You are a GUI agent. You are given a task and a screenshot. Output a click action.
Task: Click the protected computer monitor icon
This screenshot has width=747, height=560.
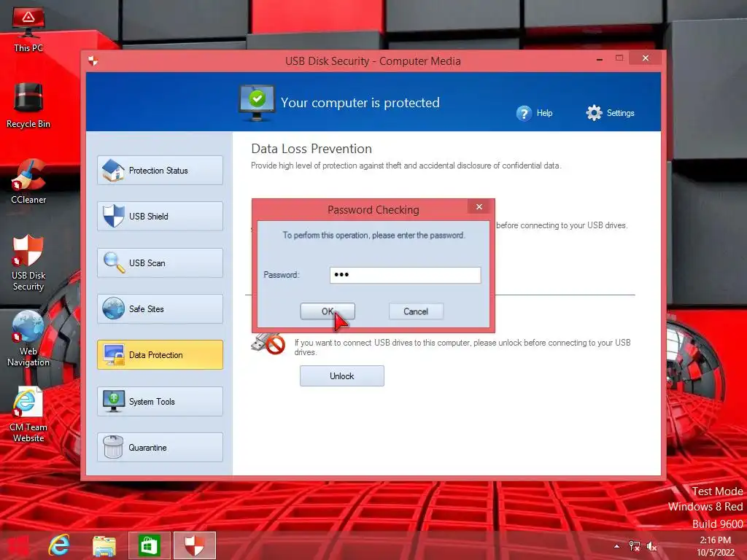click(x=256, y=102)
